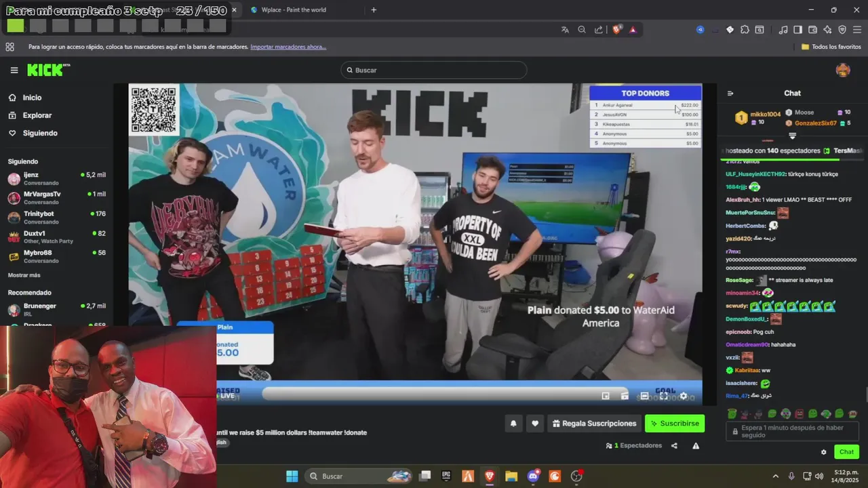Open ijenz channel in Siguiendo list
The height and width of the screenshot is (488, 868).
point(57,179)
